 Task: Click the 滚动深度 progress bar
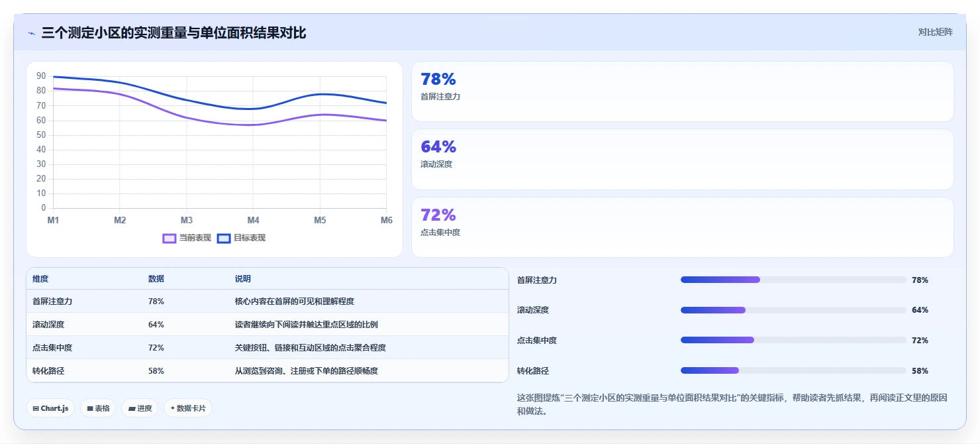[x=793, y=310]
